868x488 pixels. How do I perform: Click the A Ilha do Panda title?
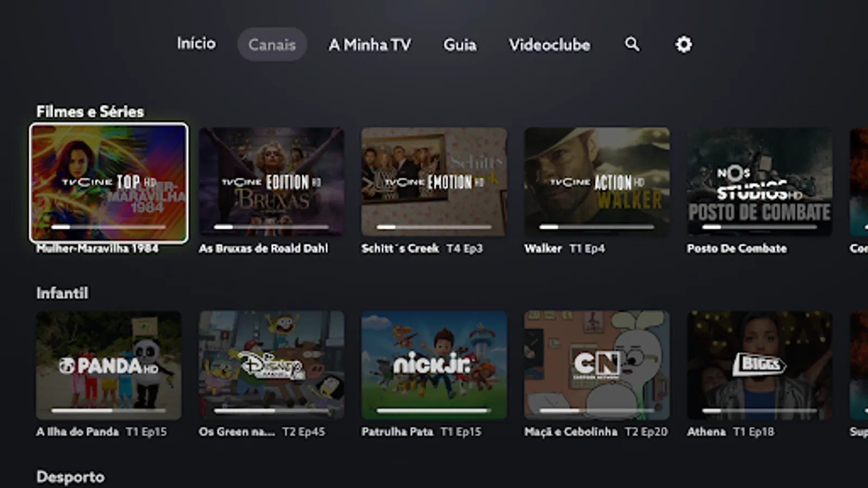pyautogui.click(x=78, y=432)
